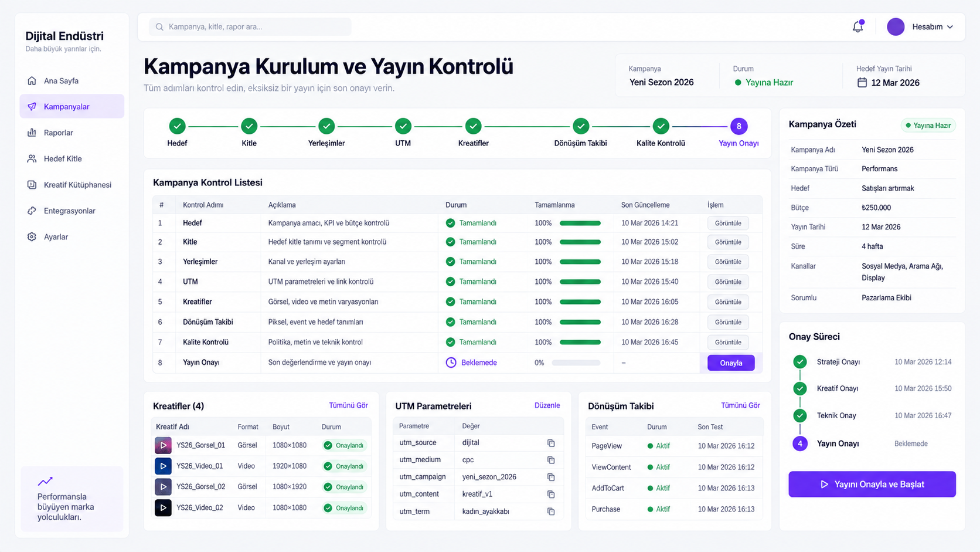Open Kreatif Kütüphanesi in the sidebar
980x552 pixels.
72,185
